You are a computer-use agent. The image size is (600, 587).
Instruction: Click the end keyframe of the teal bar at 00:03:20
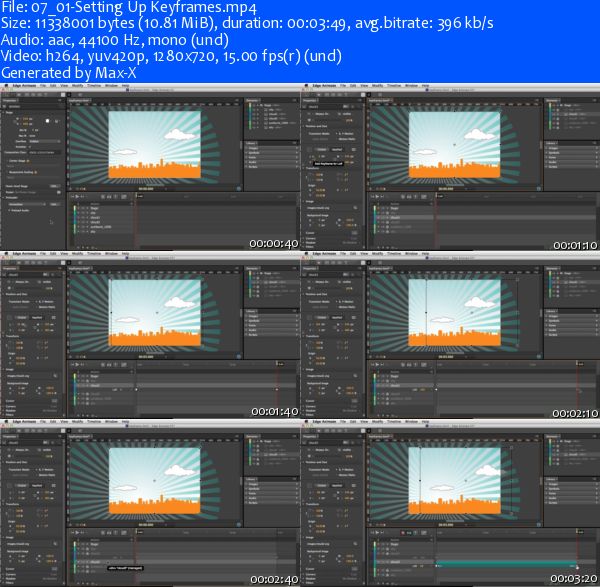577,567
